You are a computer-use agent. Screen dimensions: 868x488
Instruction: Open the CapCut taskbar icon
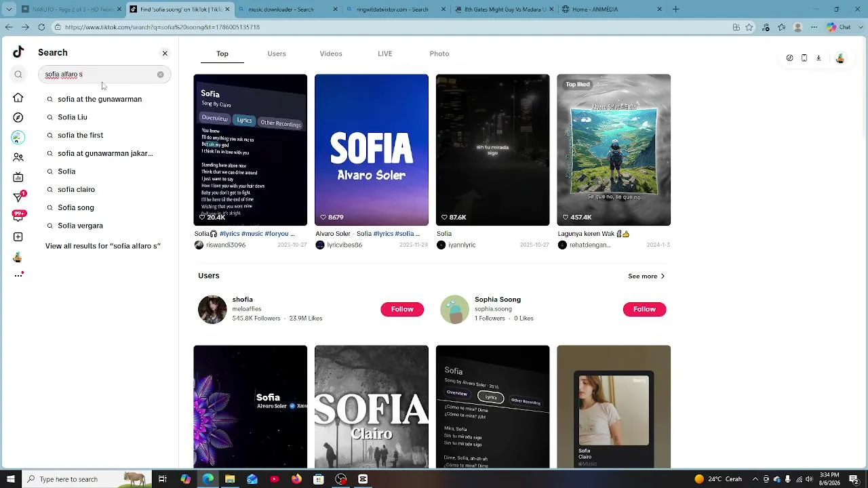pyautogui.click(x=363, y=479)
